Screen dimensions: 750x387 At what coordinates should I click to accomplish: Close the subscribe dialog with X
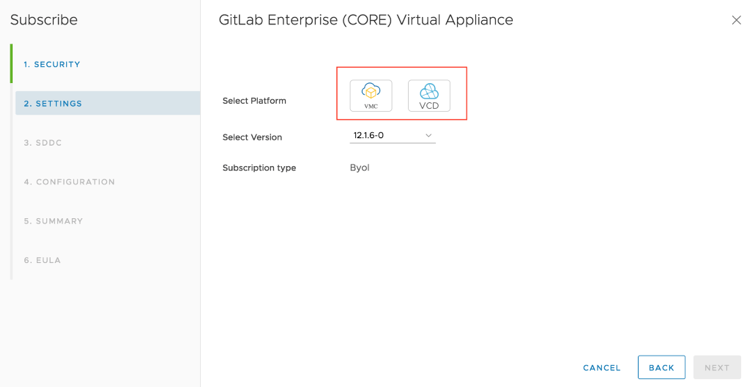[x=736, y=20]
